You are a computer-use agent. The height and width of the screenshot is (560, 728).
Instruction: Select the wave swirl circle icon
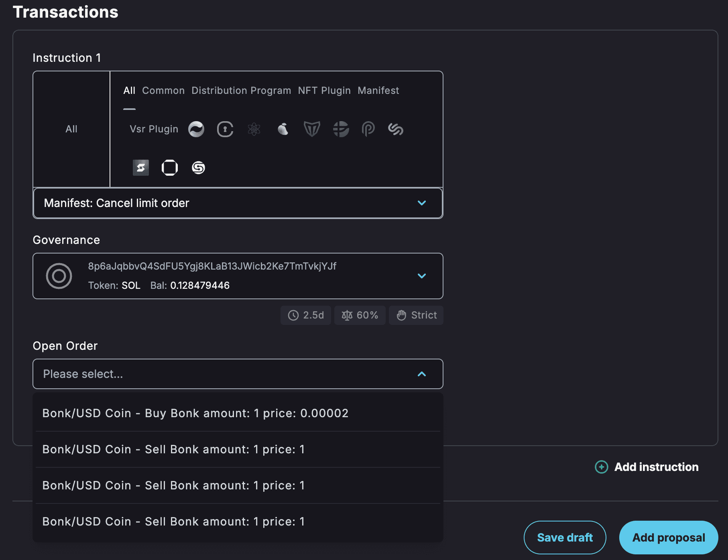click(x=196, y=129)
